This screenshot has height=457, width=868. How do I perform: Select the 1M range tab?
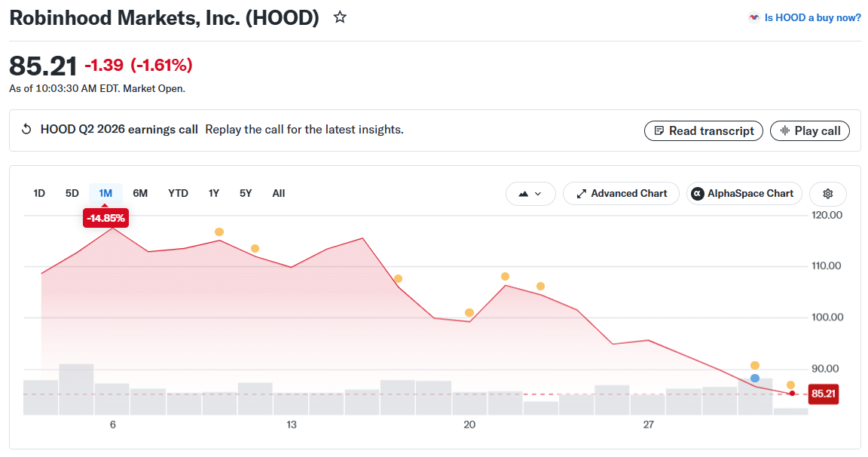(x=105, y=193)
